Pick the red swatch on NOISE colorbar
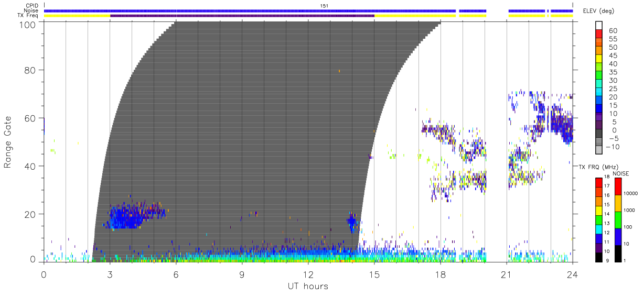This screenshot has height=297, width=644. tap(618, 186)
